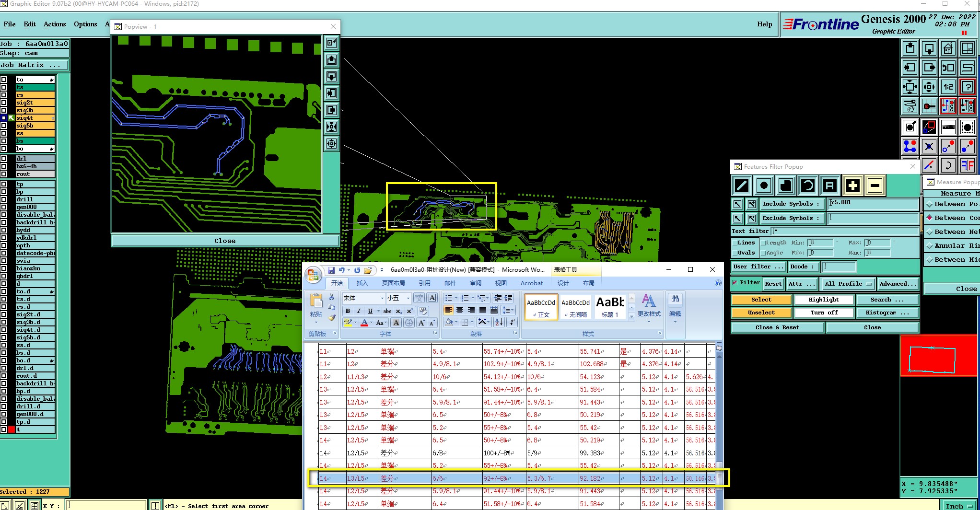Select Annular Ri... radio in Measure Popup
The image size is (980, 510).
929,246
